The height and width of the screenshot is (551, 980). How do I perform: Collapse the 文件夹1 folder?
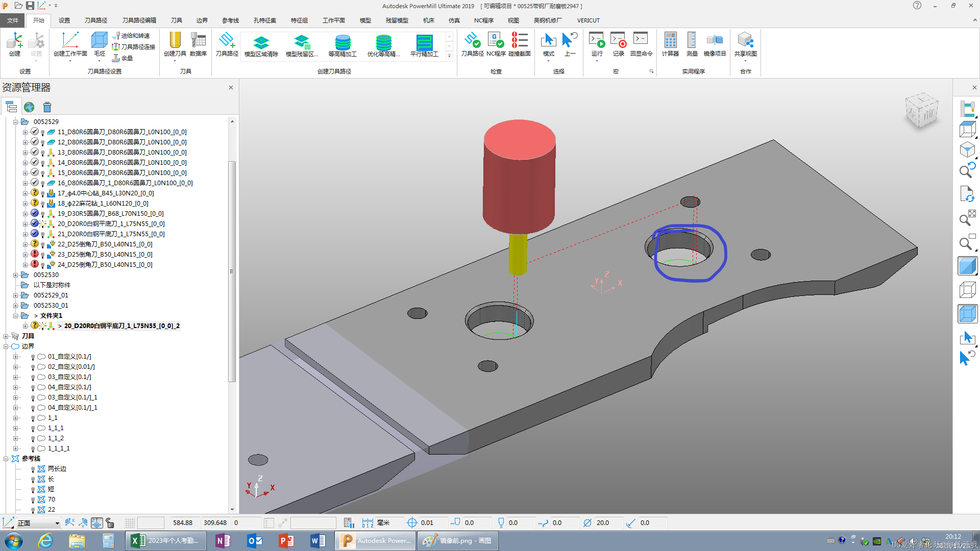click(15, 316)
